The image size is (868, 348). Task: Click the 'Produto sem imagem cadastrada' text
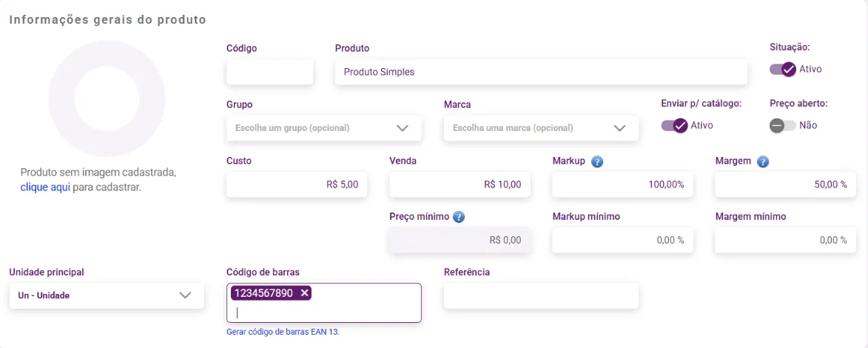(98, 173)
